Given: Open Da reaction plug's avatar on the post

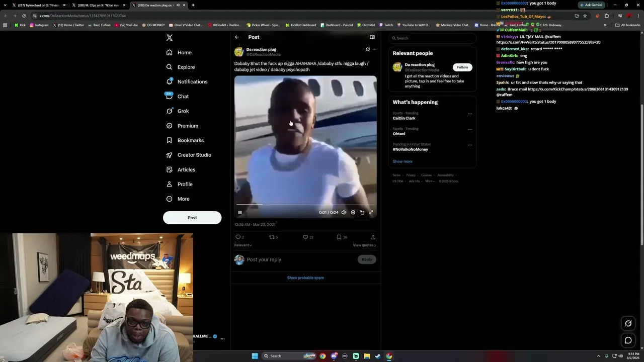Looking at the screenshot, I should (239, 52).
